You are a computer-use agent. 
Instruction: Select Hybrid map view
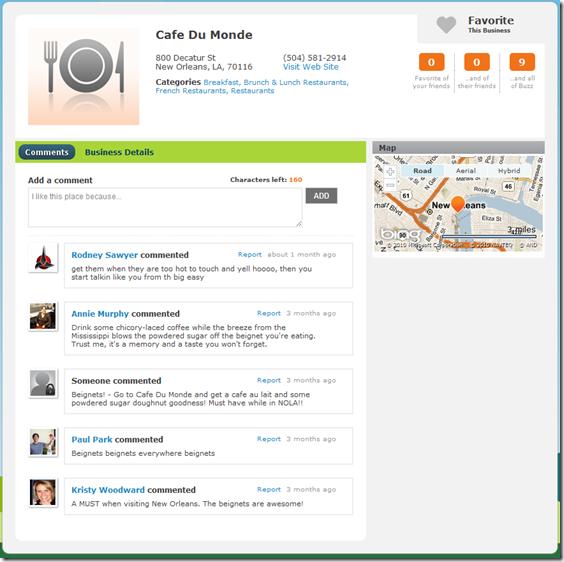(x=509, y=171)
